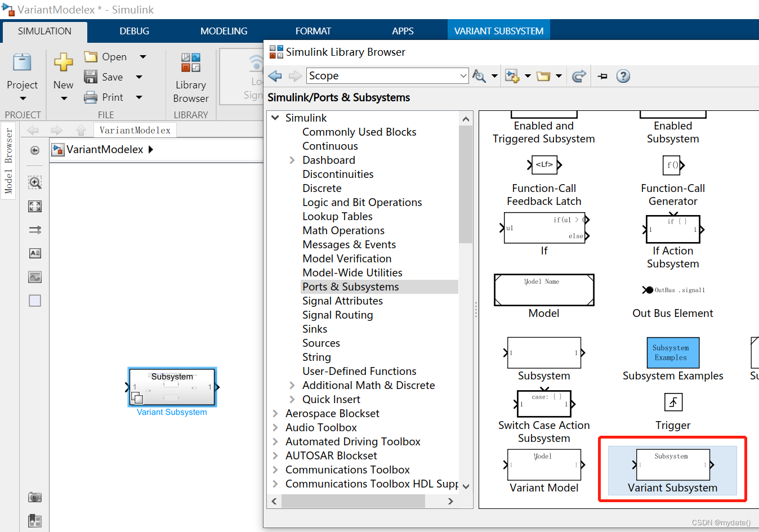
Task: Switch to the VARIANT SUBSYSTEM tab
Action: (x=499, y=31)
